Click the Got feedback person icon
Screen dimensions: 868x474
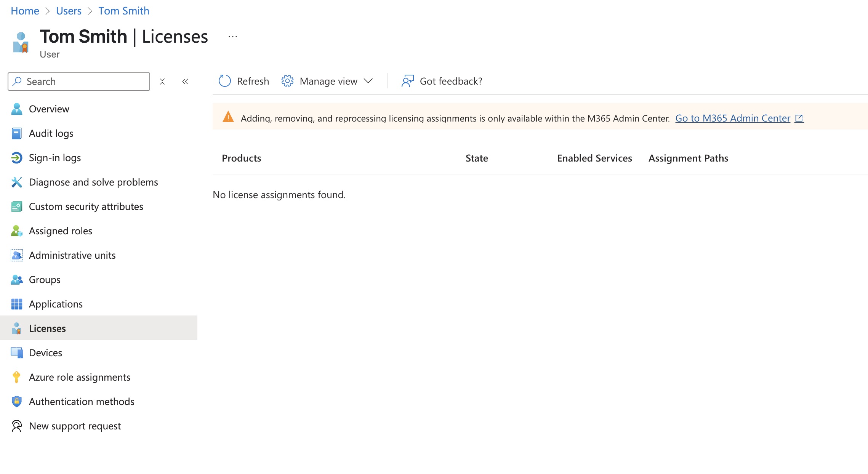tap(407, 81)
